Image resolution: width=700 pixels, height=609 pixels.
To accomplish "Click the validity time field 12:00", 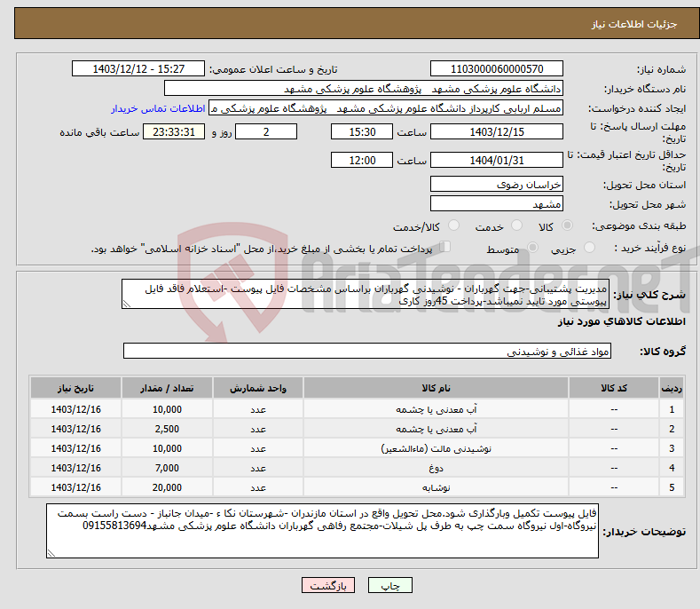I will pyautogui.click(x=362, y=160).
